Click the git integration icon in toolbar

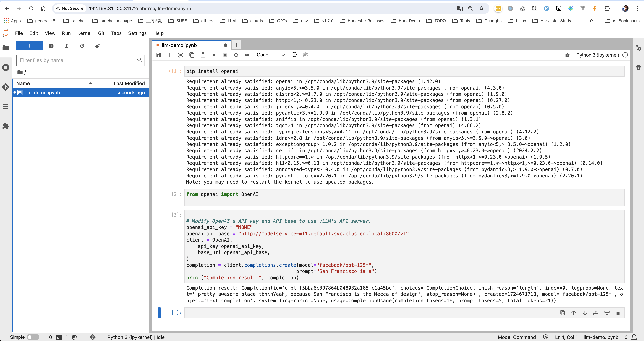(x=305, y=54)
